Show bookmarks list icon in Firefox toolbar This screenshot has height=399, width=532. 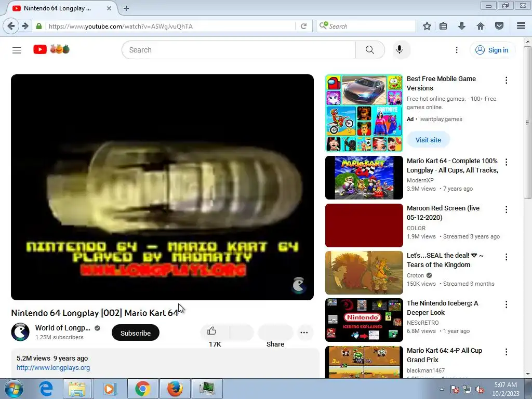coord(443,26)
